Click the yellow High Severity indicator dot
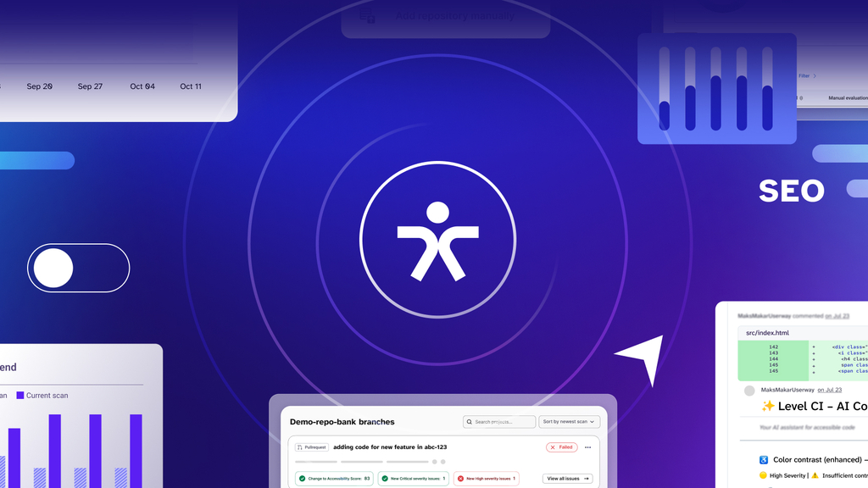Screen dimensions: 868x488 pyautogui.click(x=762, y=474)
